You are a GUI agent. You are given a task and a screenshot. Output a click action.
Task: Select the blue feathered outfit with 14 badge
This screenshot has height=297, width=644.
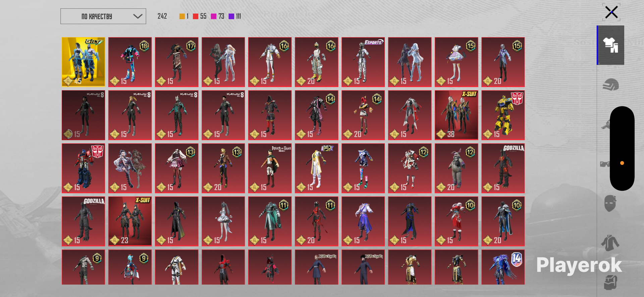503,267
